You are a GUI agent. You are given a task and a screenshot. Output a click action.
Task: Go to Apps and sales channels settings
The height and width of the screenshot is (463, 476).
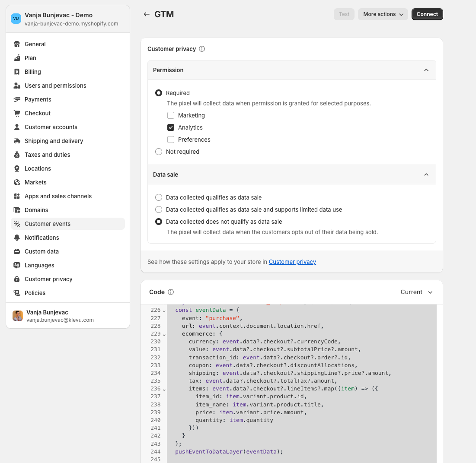58,196
